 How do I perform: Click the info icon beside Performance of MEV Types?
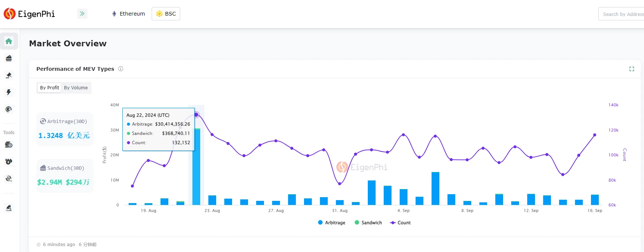pos(120,69)
